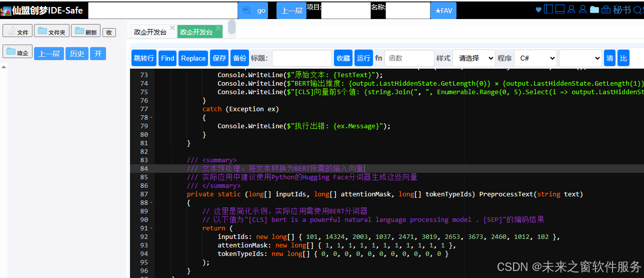The height and width of the screenshot is (278, 644).
Task: Close the green 政企开发台 tab
Action: tap(218, 28)
